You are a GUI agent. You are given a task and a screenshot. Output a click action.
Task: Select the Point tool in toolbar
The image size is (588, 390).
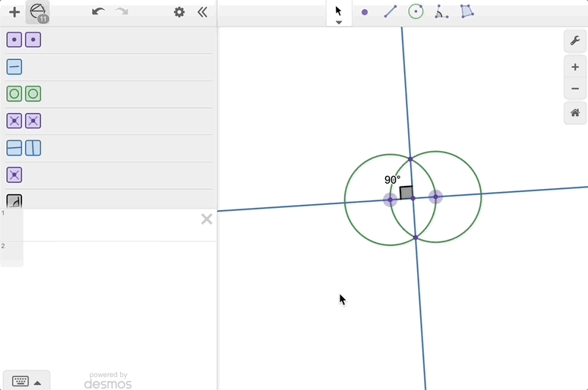pos(365,12)
